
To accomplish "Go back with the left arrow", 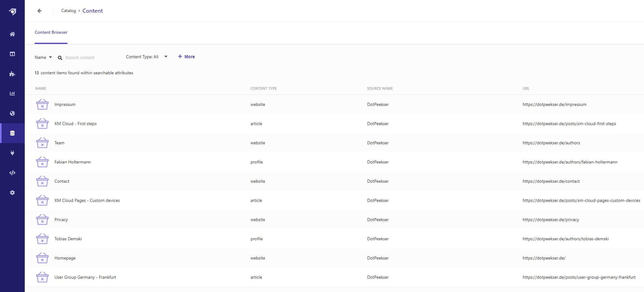I will 39,11.
